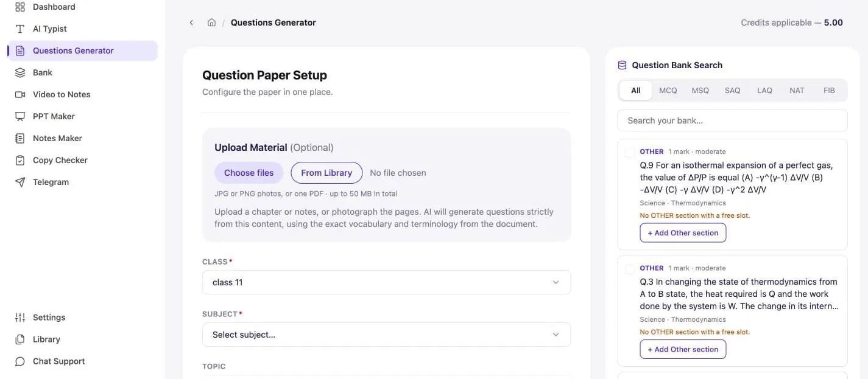Click the Chat Support bubble icon

click(x=20, y=361)
